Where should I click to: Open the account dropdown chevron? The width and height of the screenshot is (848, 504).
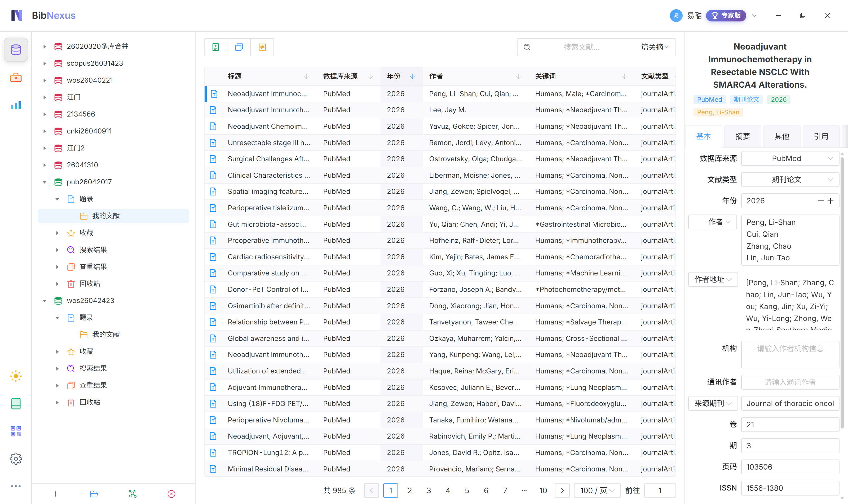tap(754, 16)
